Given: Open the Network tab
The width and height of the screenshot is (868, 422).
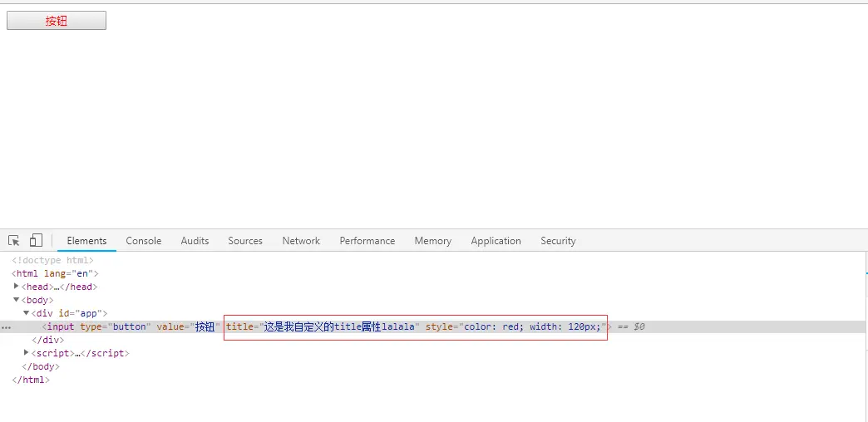Looking at the screenshot, I should (x=301, y=241).
